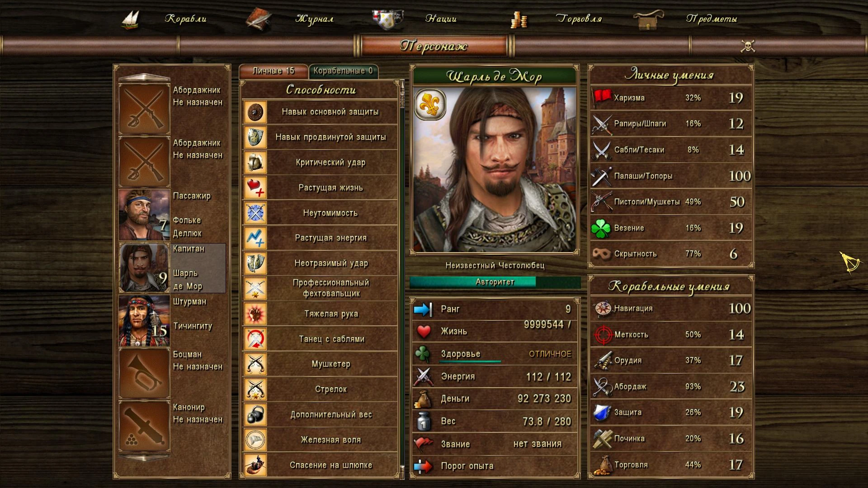Select Тичингиту navigator portrait
The height and width of the screenshot is (488, 868).
pos(144,321)
